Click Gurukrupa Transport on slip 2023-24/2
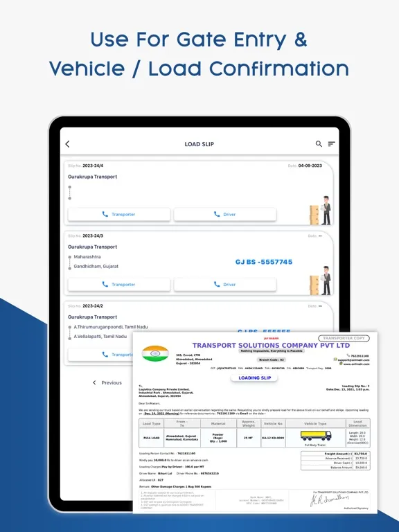Viewport: 399px width, 532px height. (92, 317)
